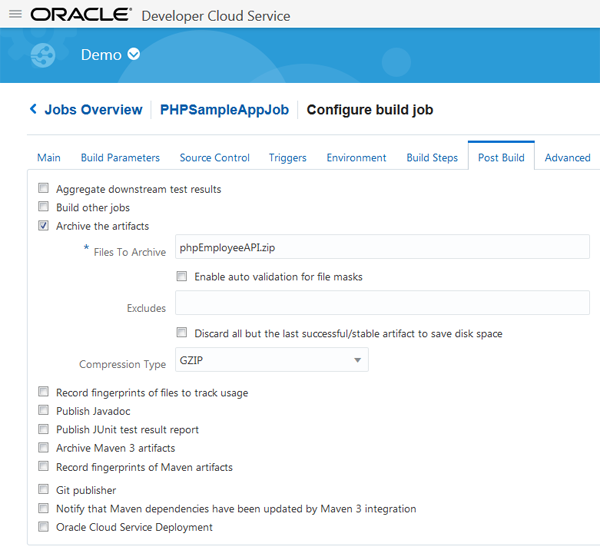Switch to the Build Steps tab
The width and height of the screenshot is (600, 550).
pos(432,158)
